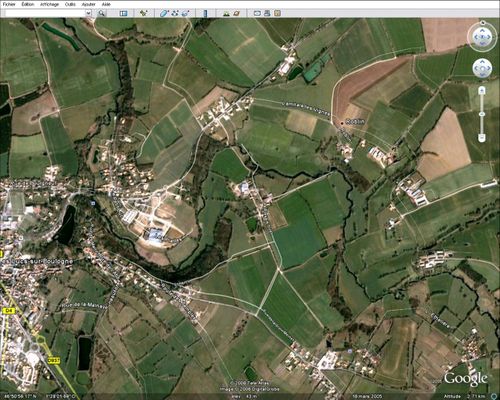Click the '18 mars 2005' imagery date
The width and height of the screenshot is (500, 400).
pos(366,396)
